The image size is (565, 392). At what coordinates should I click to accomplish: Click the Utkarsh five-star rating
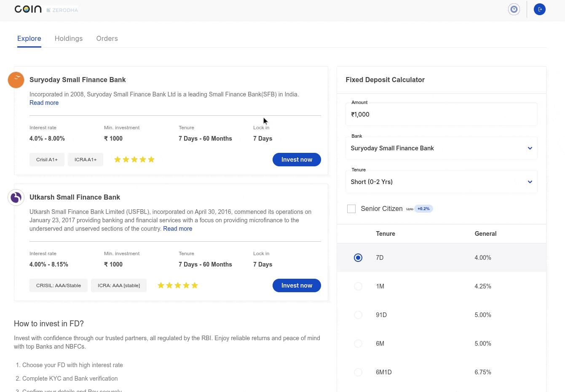tap(178, 285)
